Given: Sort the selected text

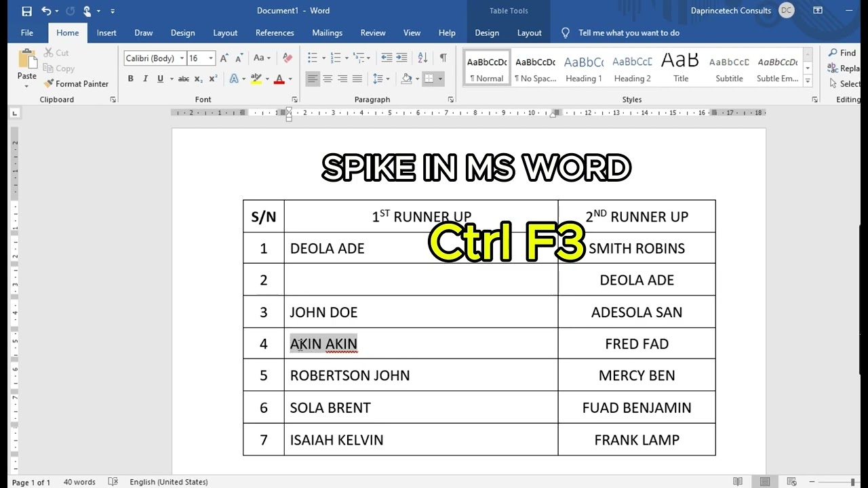Looking at the screenshot, I should click(x=422, y=58).
